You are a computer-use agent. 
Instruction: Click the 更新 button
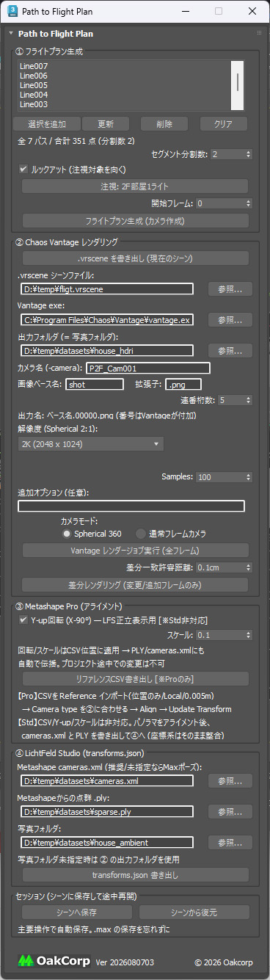pyautogui.click(x=106, y=123)
